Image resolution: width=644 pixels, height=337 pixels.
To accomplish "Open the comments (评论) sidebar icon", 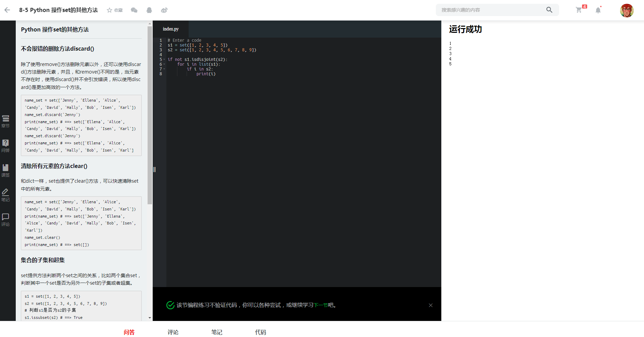I will pyautogui.click(x=5, y=220).
